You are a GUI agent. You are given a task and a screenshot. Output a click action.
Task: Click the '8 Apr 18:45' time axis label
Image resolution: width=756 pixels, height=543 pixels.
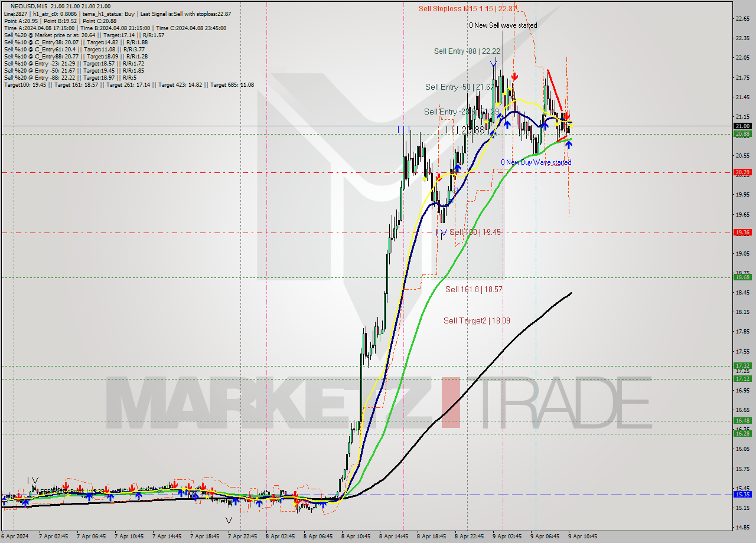pos(432,537)
